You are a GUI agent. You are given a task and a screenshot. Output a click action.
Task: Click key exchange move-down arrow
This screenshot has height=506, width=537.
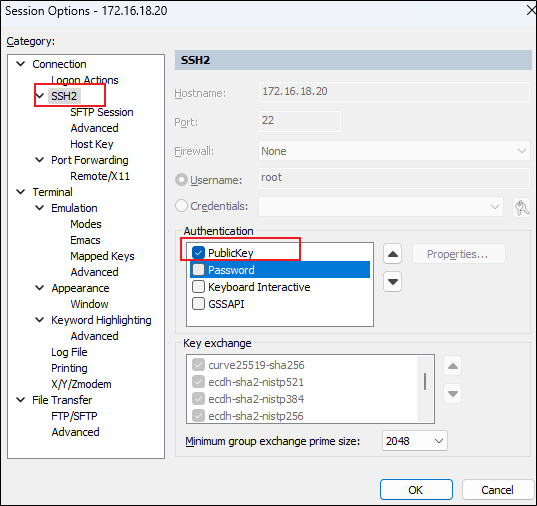[x=452, y=393]
